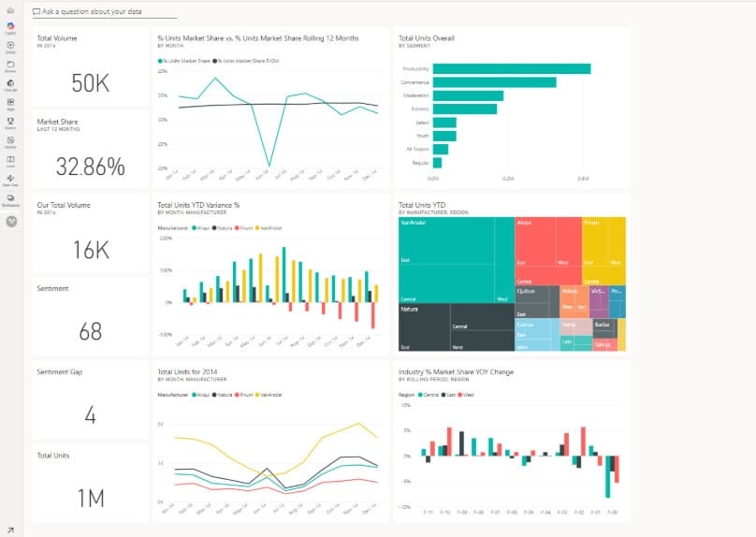The width and height of the screenshot is (756, 537).
Task: Open the Home icon in sidebar
Action: pos(10,8)
